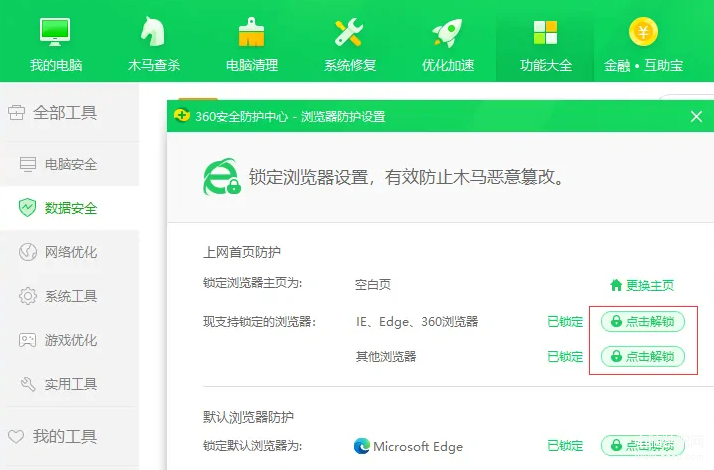Click 已锁定 status for IE, Edge, 360浏览器
This screenshot has height=470, width=714.
565,322
